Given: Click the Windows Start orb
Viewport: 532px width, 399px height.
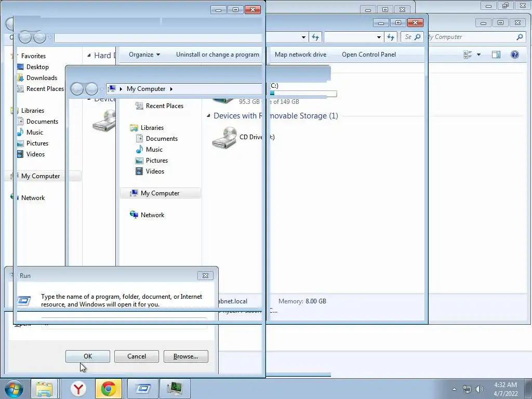Looking at the screenshot, I should [14, 389].
